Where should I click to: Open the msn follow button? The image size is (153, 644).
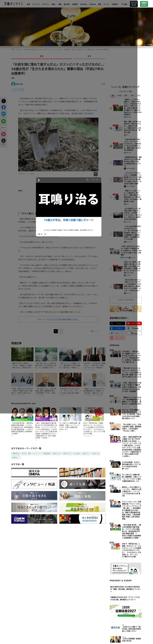click(134, 333)
